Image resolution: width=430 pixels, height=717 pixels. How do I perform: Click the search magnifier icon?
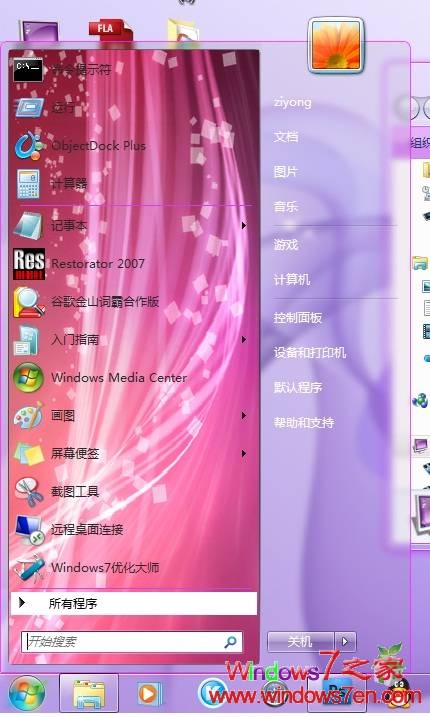point(231,642)
